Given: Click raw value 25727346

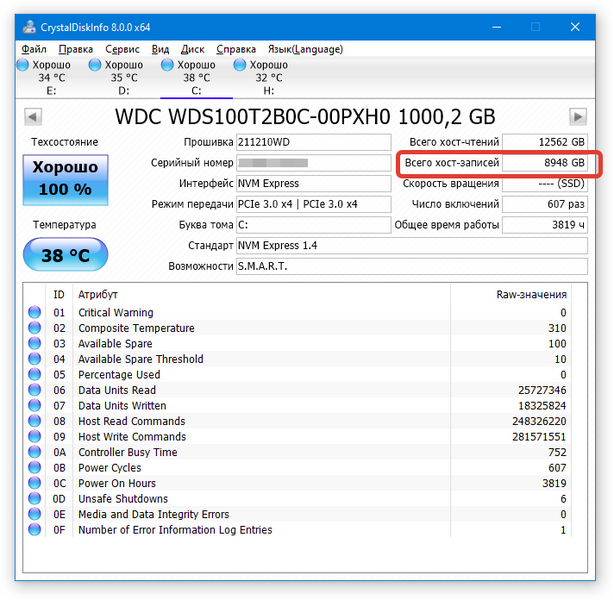Looking at the screenshot, I should click(x=542, y=390).
